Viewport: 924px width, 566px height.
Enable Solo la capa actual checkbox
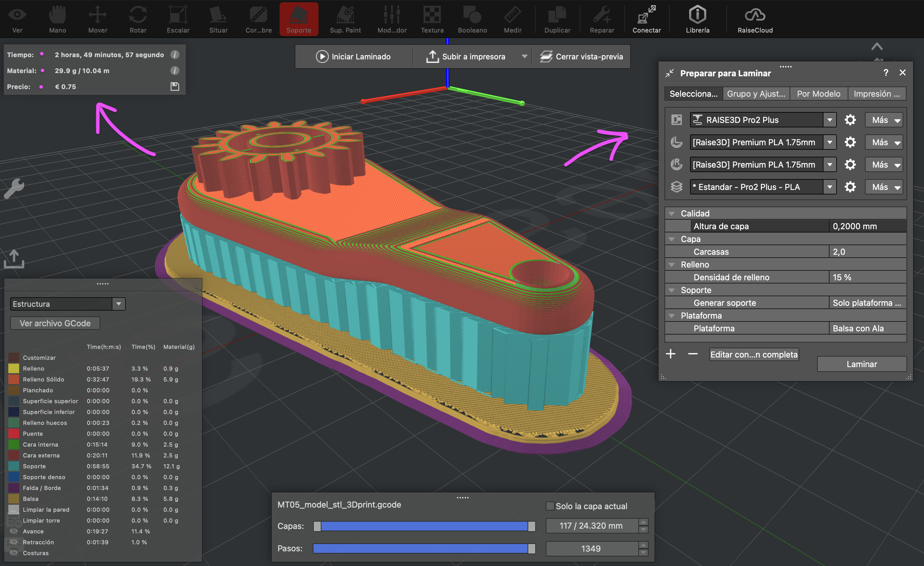tap(550, 506)
